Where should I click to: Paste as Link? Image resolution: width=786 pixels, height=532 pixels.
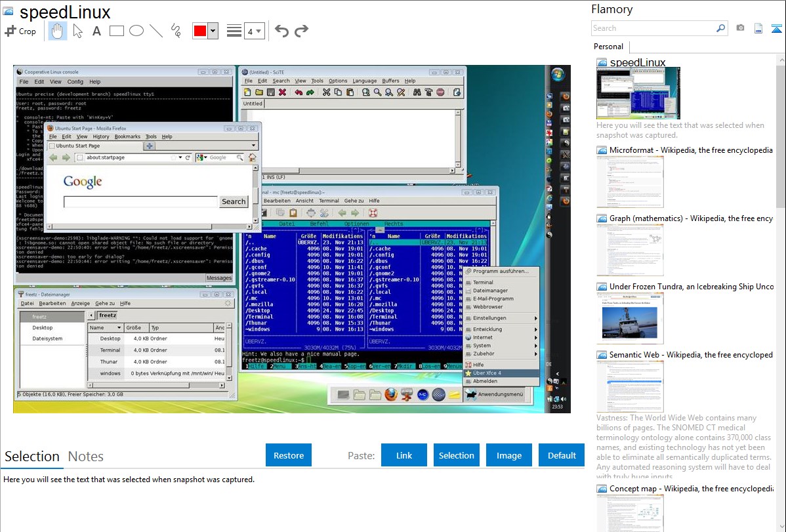pyautogui.click(x=404, y=455)
